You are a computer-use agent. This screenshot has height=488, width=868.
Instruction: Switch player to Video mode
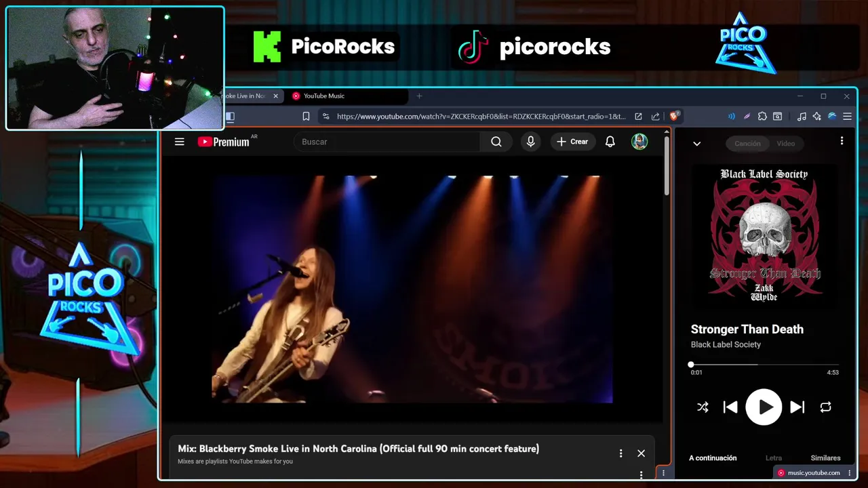pos(786,144)
